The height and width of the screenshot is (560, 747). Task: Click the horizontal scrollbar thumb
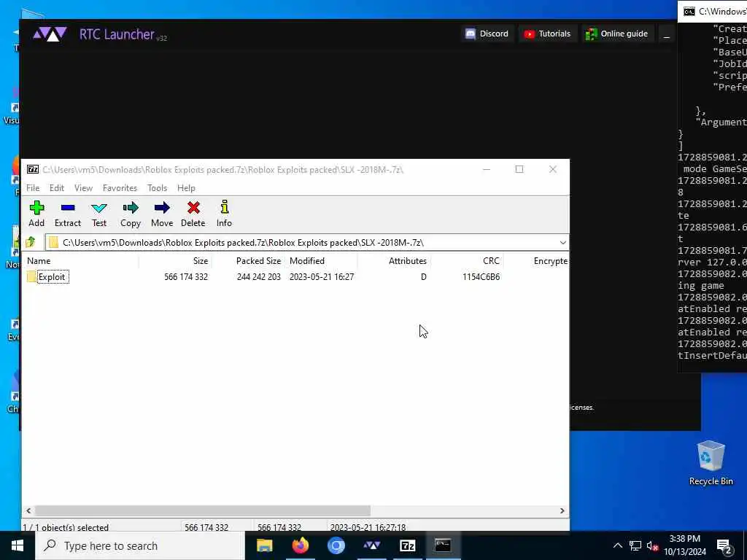click(203, 510)
